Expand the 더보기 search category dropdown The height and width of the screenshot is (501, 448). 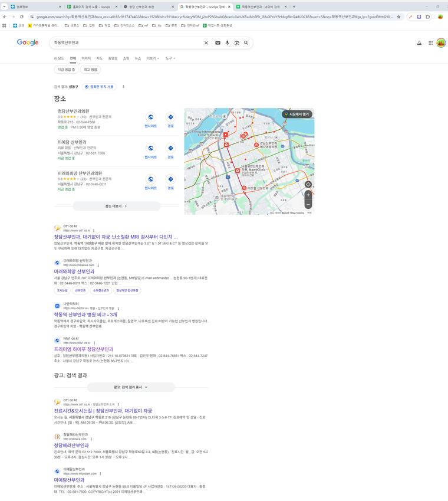pos(153,58)
